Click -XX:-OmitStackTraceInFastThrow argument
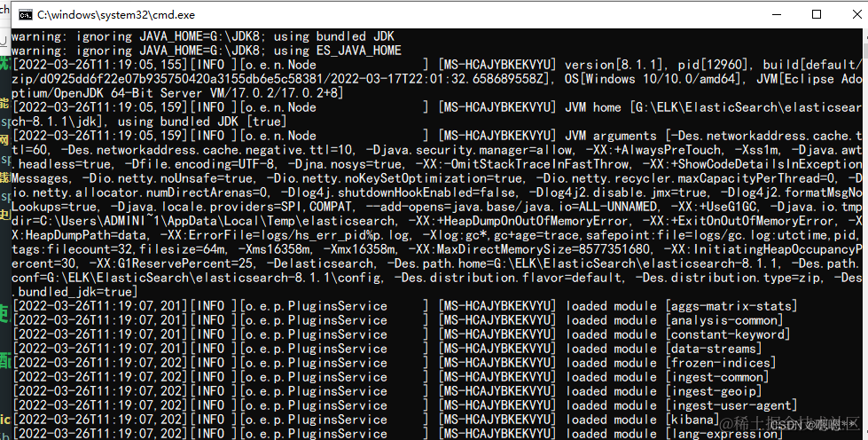 (520, 164)
